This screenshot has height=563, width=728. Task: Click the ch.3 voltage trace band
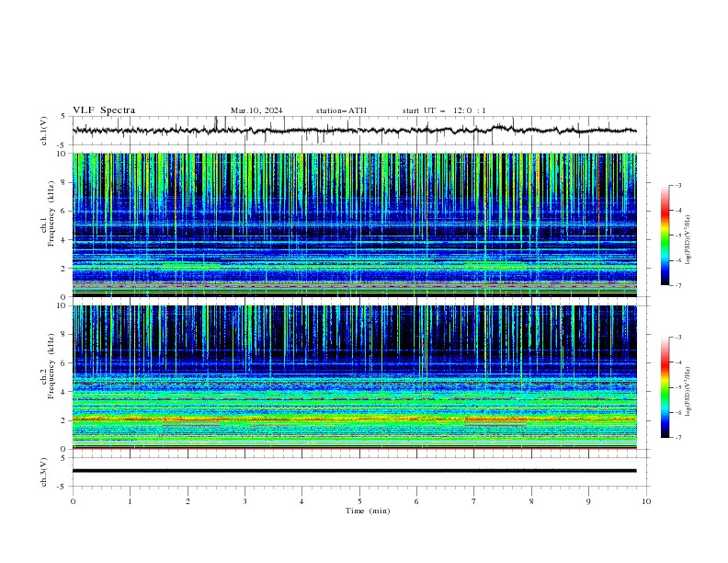tap(355, 471)
